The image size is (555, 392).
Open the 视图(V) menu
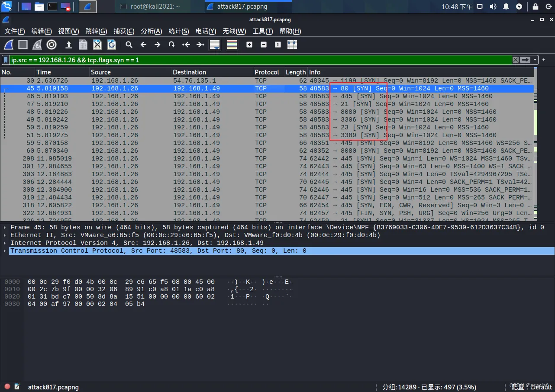coord(68,31)
